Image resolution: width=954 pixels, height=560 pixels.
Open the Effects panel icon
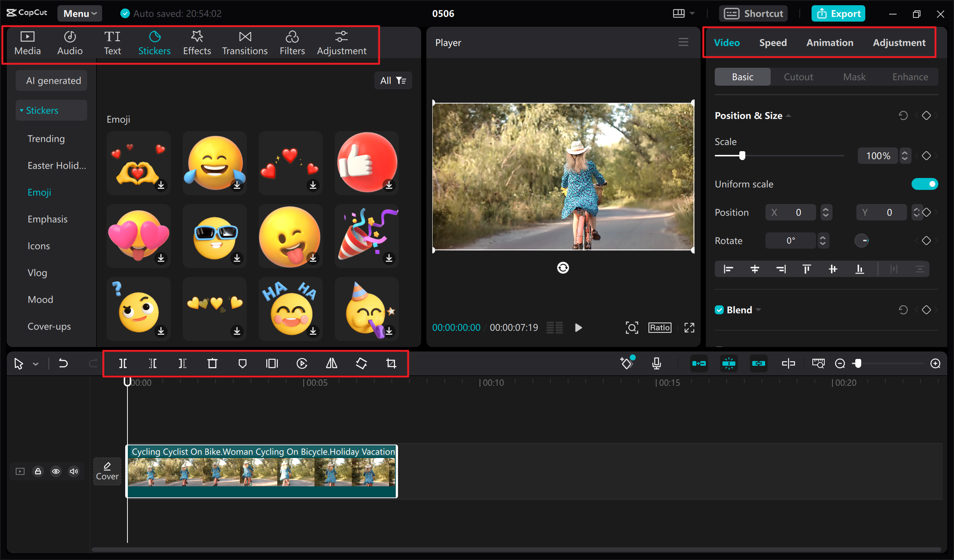point(197,43)
